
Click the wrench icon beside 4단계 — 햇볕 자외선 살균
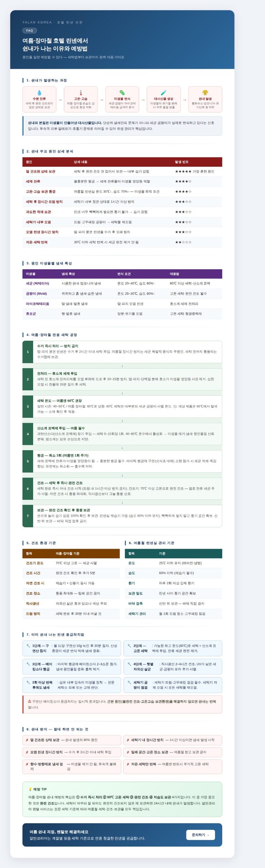coord(129,664)
